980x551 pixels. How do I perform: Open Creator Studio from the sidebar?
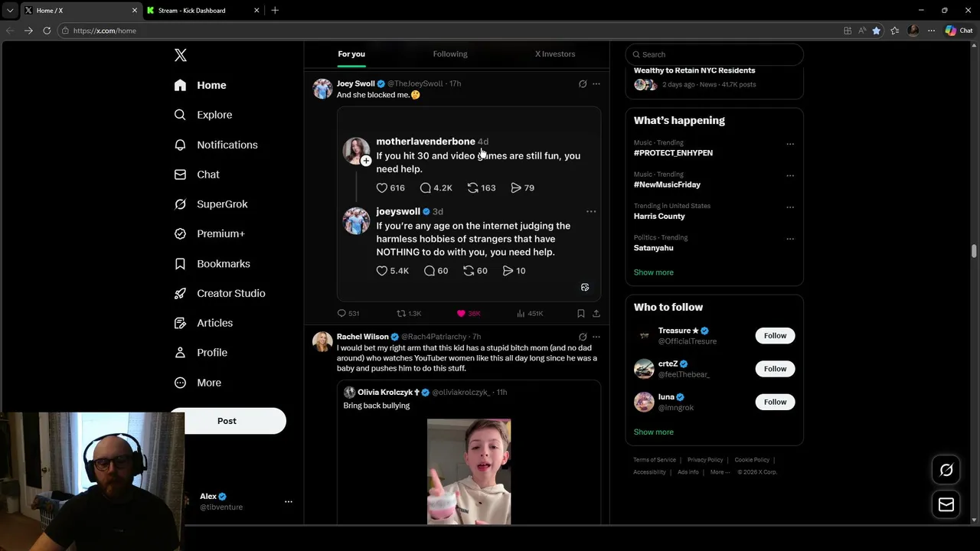tap(219, 293)
